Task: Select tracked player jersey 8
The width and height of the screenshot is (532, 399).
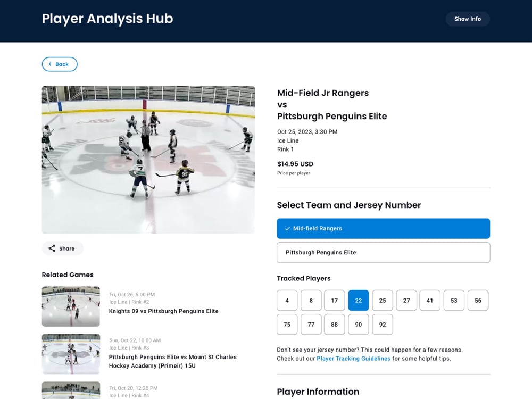Action: point(311,300)
